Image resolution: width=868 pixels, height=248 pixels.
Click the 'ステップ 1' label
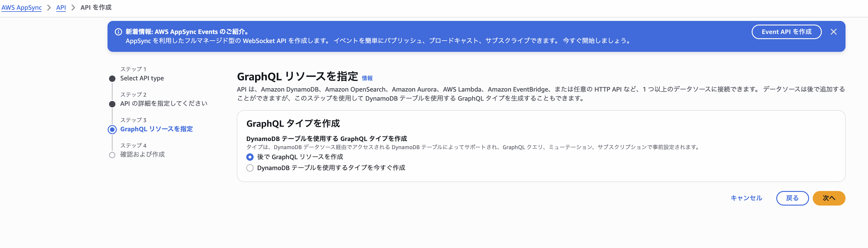(133, 69)
